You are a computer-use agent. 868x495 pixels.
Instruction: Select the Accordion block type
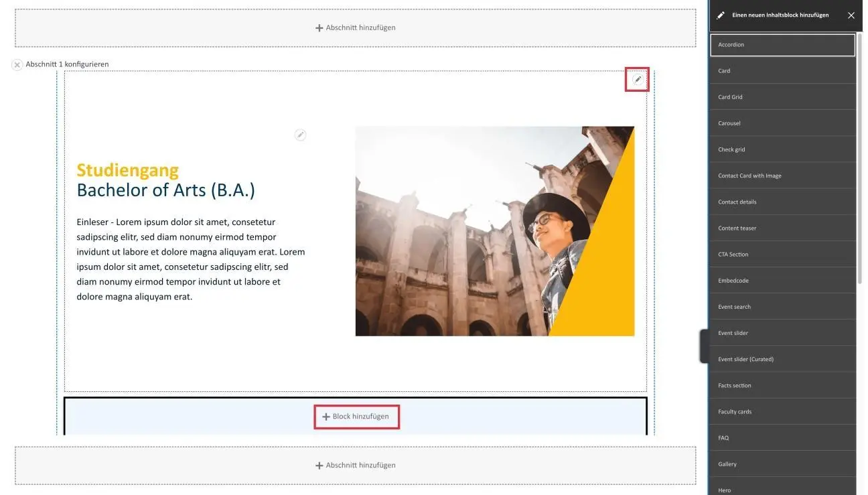point(782,45)
